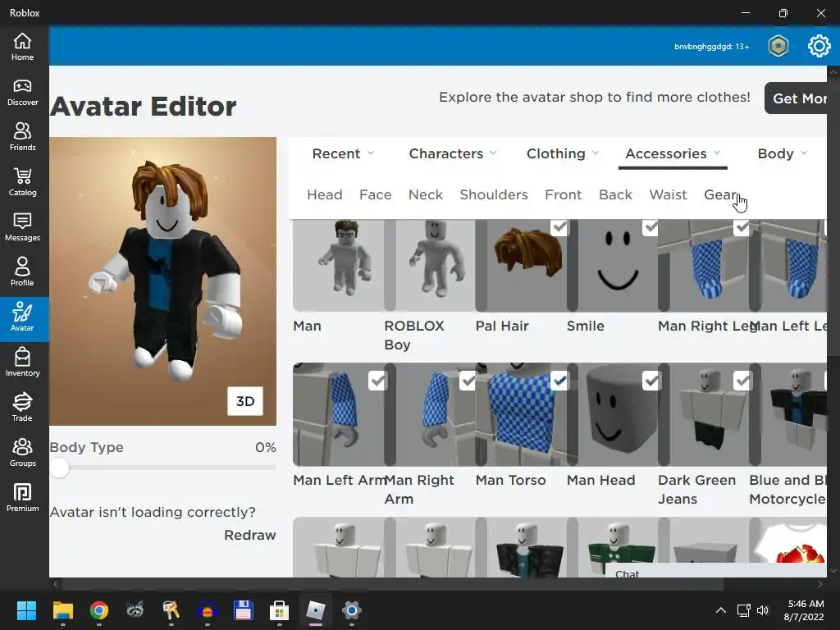Uncheck the Man Head checkbox
This screenshot has width=840, height=630.
coord(651,381)
